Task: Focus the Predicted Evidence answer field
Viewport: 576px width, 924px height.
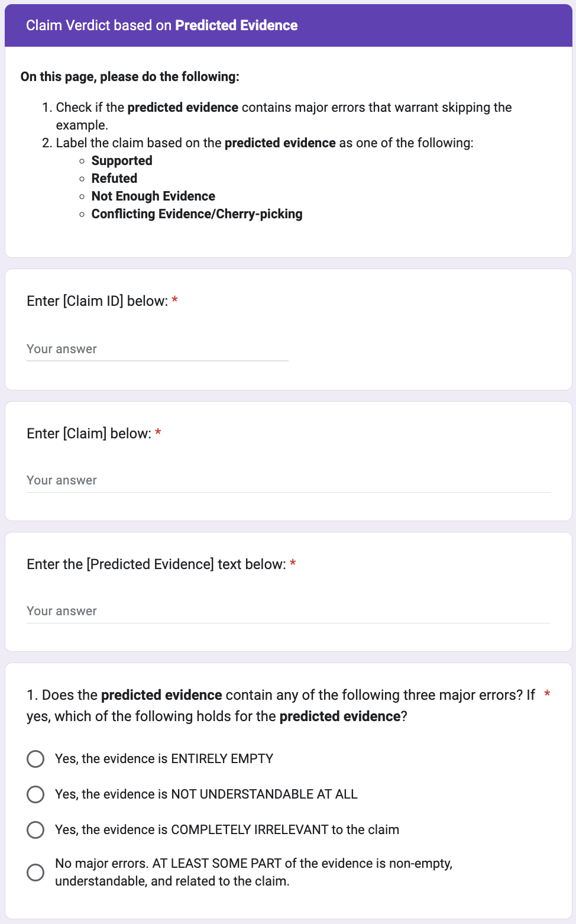Action: point(288,611)
